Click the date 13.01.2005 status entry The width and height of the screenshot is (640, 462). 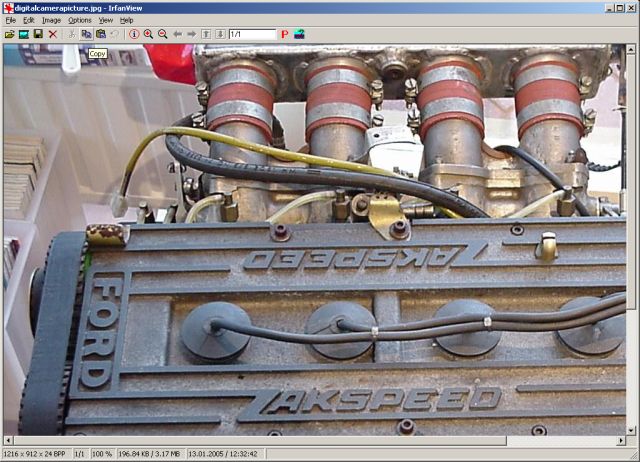tap(223, 454)
